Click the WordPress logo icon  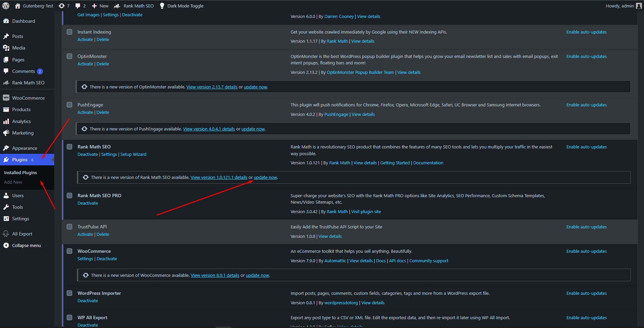coord(6,6)
